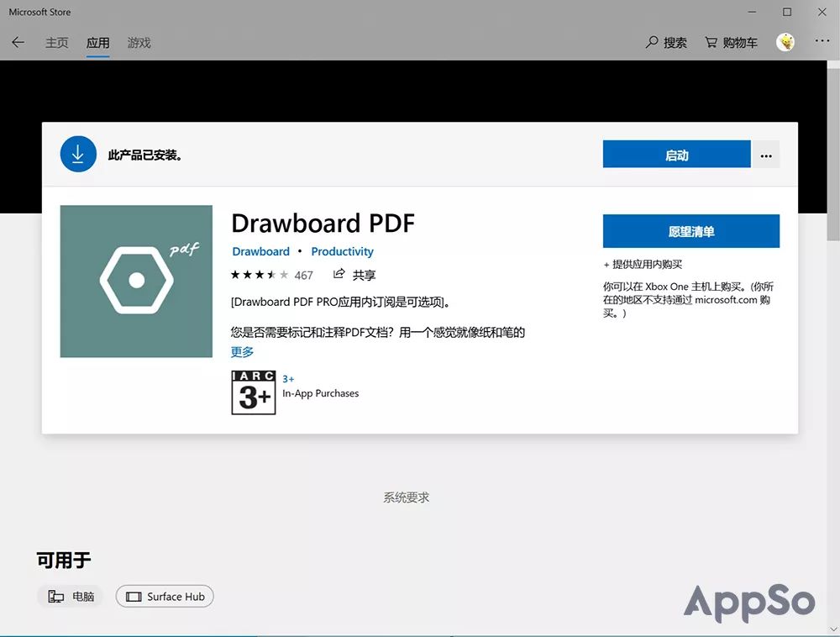Maximize the Microsoft Store window
The image size is (840, 637).
click(787, 12)
